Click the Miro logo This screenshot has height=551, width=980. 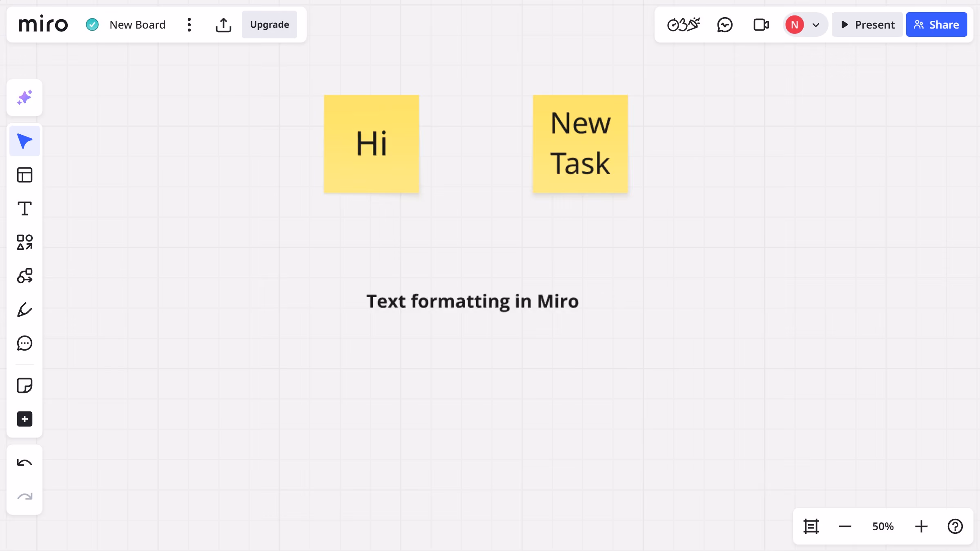(43, 24)
